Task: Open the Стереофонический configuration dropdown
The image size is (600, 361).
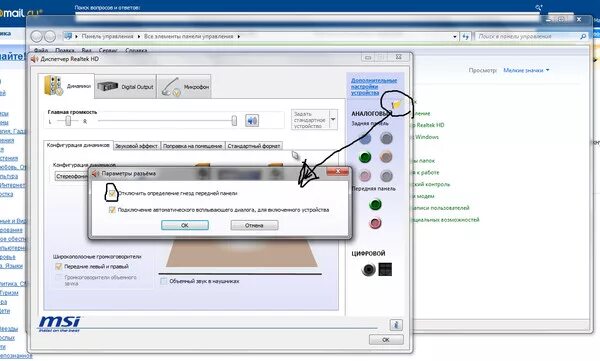Action: tap(71, 176)
